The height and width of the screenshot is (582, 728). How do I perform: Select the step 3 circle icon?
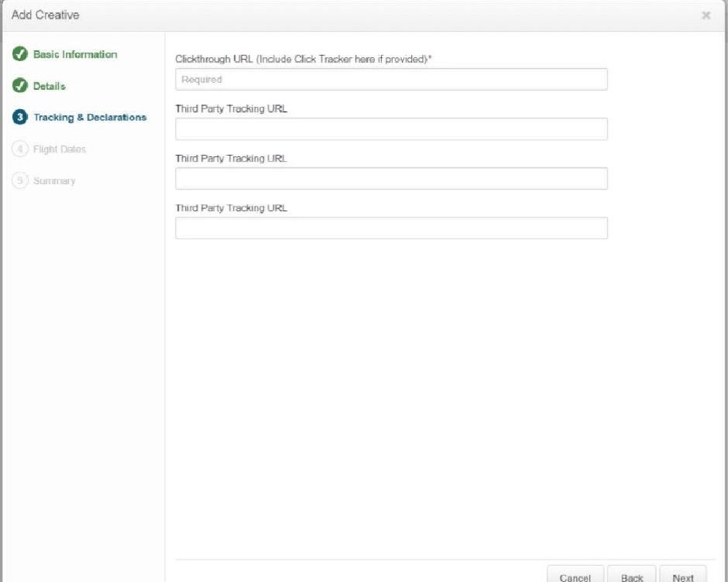click(20, 117)
